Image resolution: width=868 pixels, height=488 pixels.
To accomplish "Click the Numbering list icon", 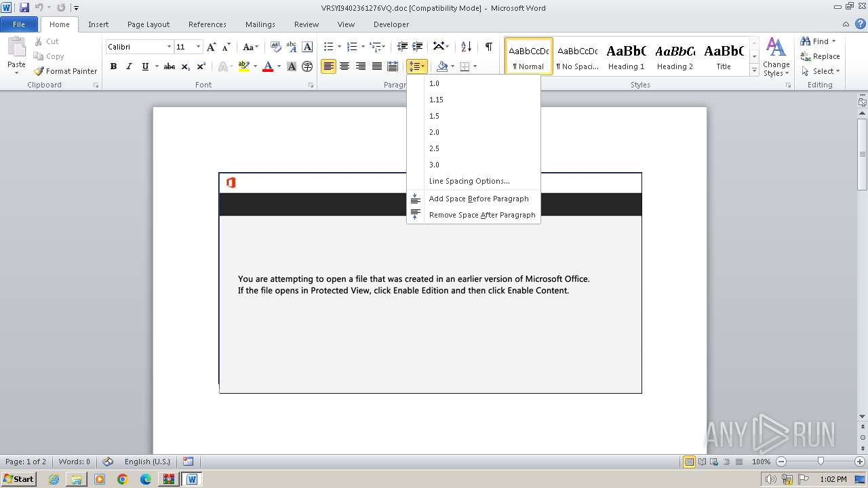I will click(x=351, y=47).
